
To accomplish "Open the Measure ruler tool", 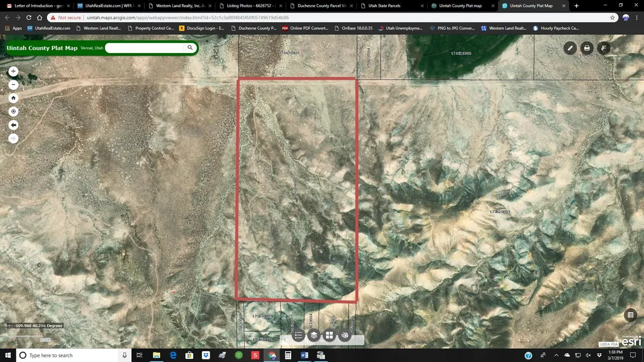I will point(570,48).
